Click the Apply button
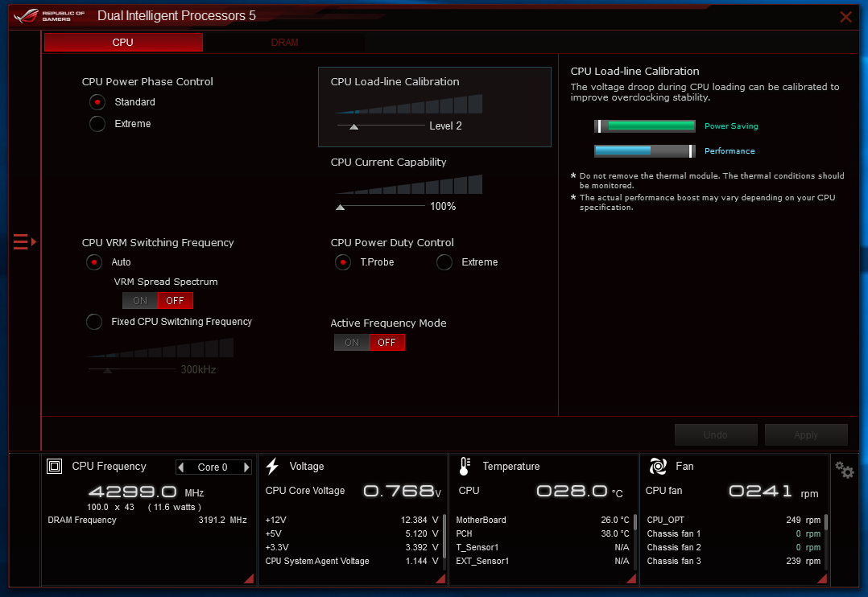Screen dimensions: 868x597 click(806, 435)
